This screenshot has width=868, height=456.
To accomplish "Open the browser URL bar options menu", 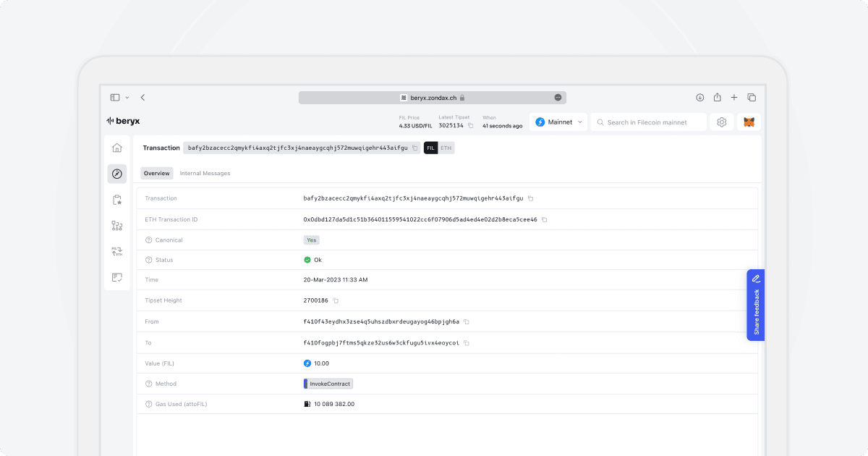I will coord(558,98).
